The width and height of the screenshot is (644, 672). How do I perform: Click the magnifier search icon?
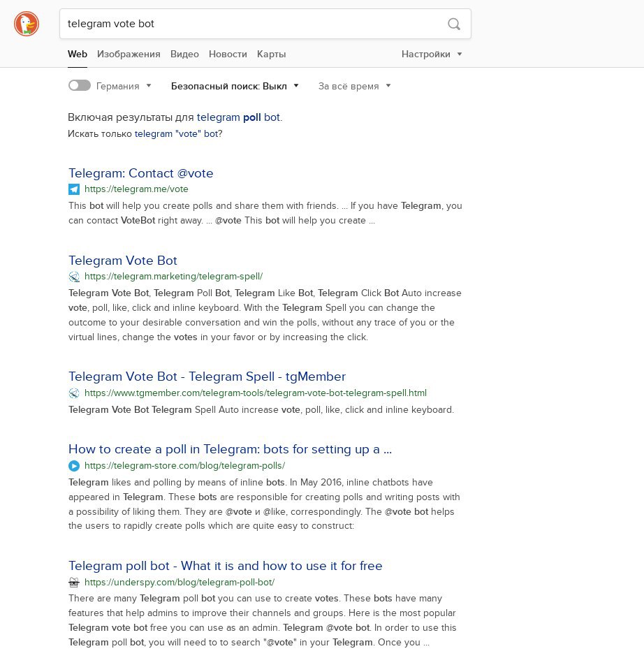click(454, 24)
